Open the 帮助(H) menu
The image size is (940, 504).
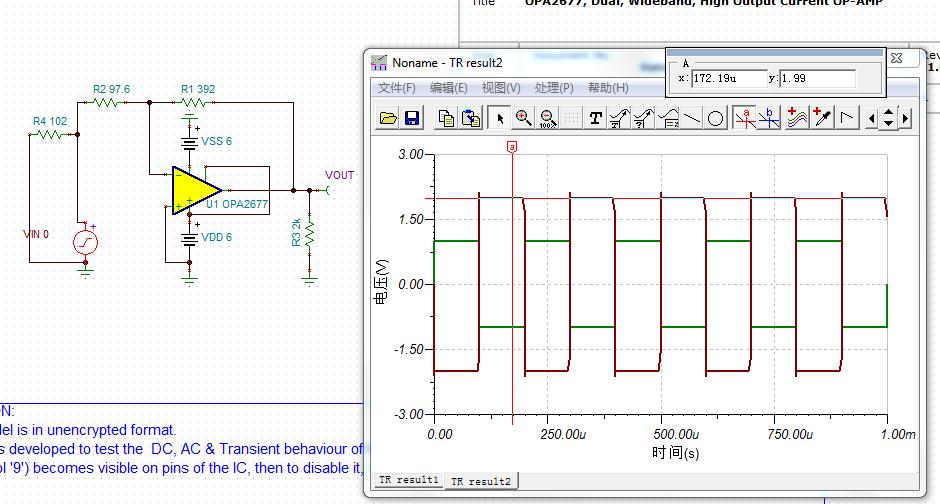[608, 88]
